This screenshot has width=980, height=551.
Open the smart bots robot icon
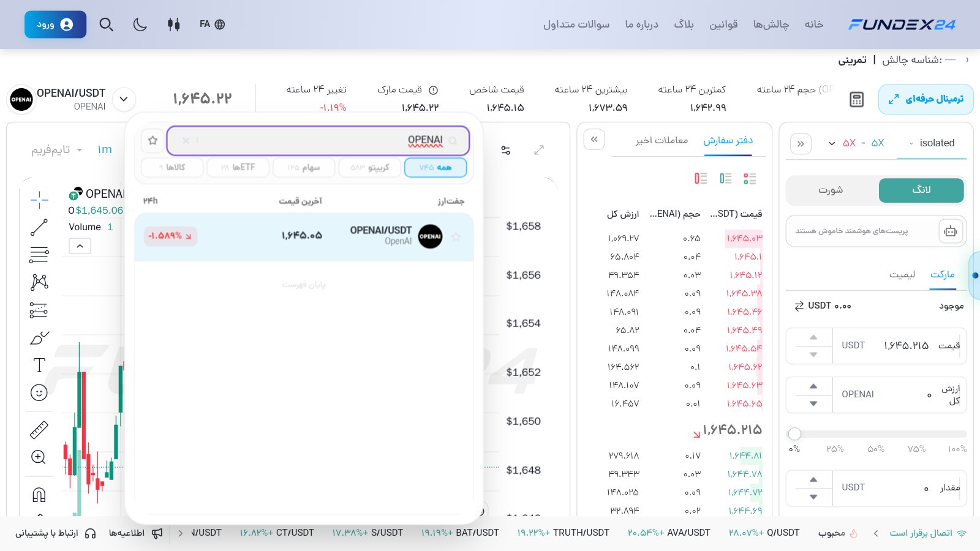pos(951,231)
